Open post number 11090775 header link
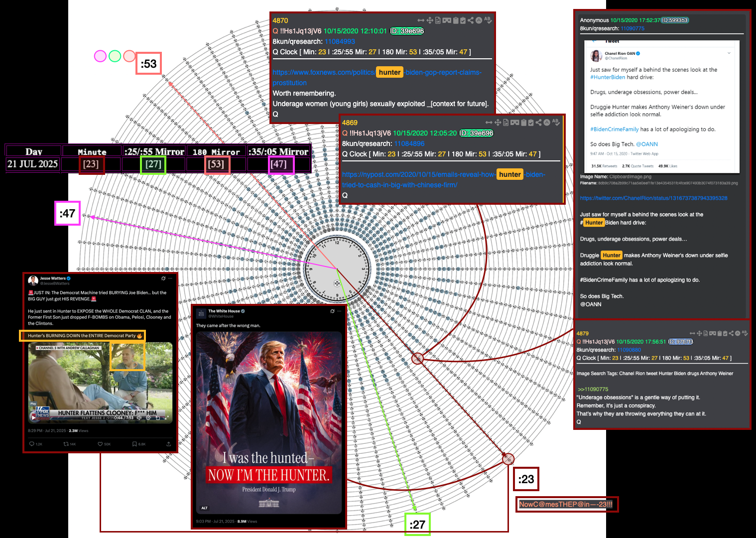 (632, 28)
